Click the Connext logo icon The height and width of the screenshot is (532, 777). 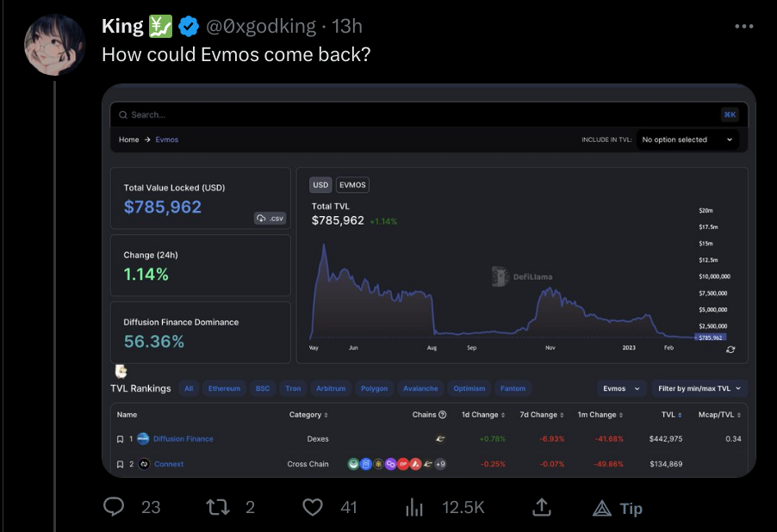[144, 464]
